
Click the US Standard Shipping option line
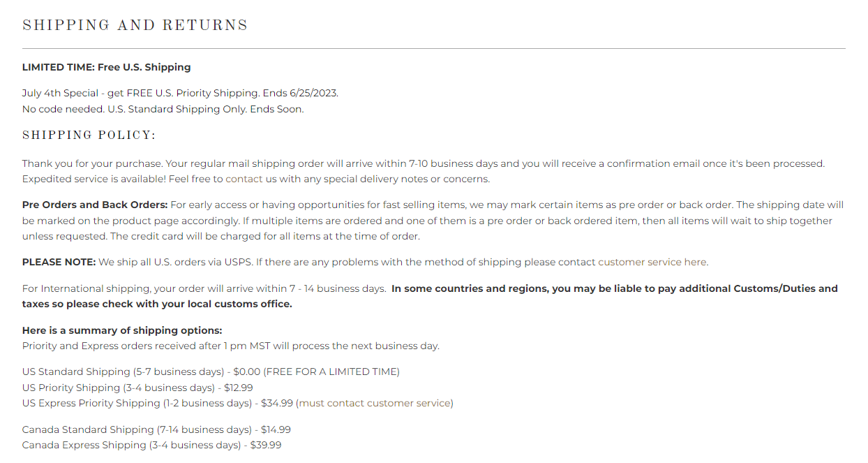click(x=211, y=372)
